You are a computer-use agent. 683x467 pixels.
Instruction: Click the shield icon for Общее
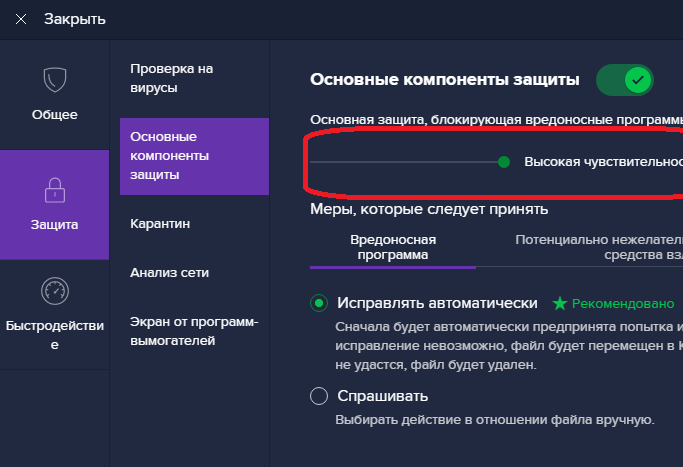[54, 79]
